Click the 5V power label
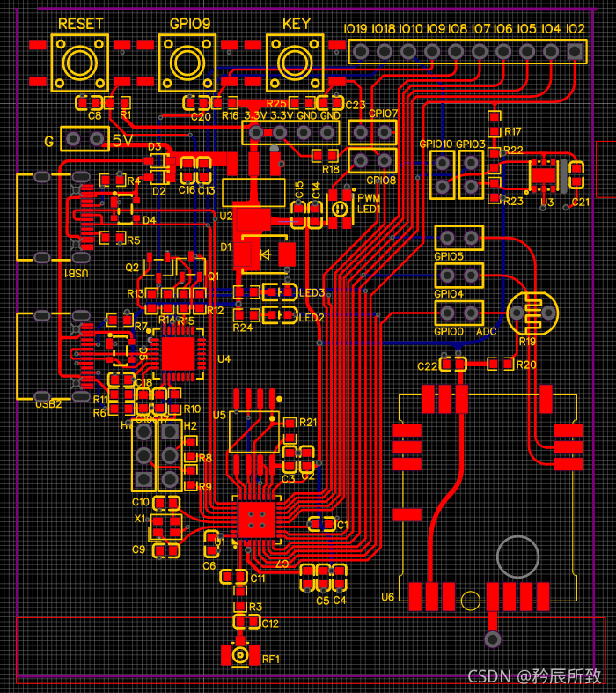 (122, 141)
